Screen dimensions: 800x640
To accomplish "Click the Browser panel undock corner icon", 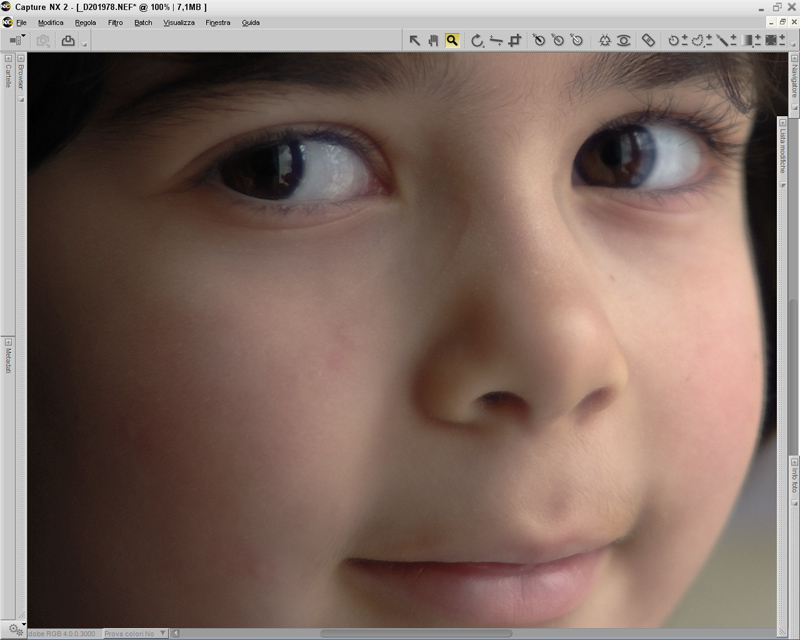I will (21, 99).
